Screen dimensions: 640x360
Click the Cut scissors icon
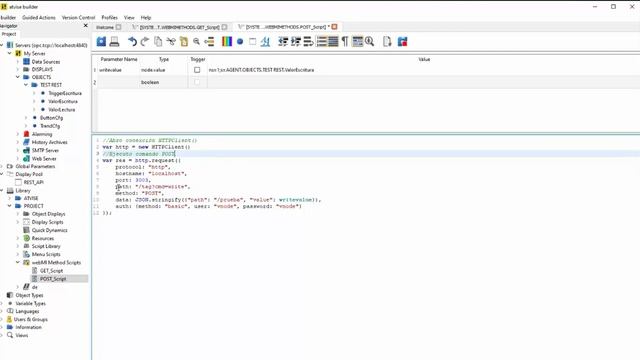click(x=171, y=41)
